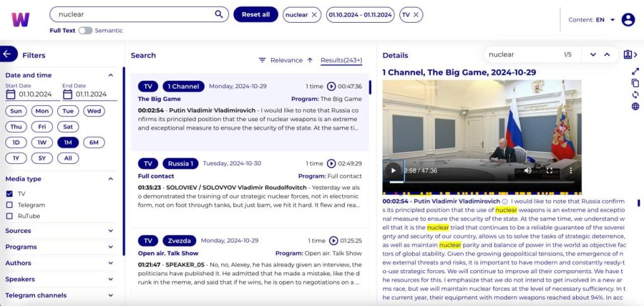Click the Reset all button
The width and height of the screenshot is (644, 306).
click(x=256, y=14)
